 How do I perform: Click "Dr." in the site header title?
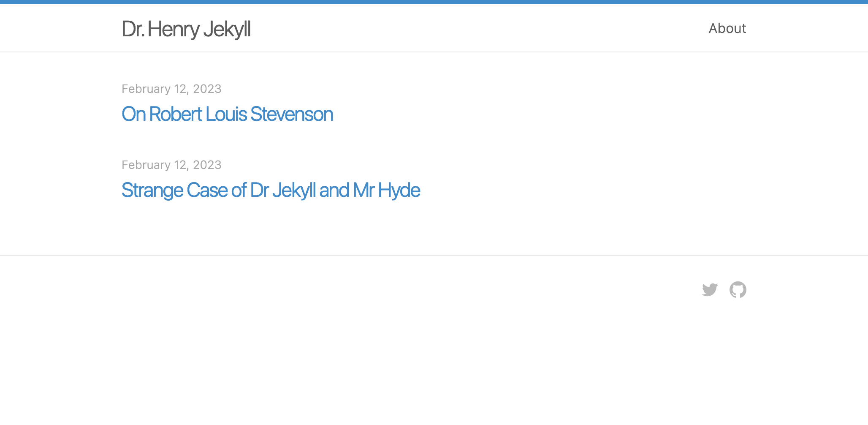point(133,29)
